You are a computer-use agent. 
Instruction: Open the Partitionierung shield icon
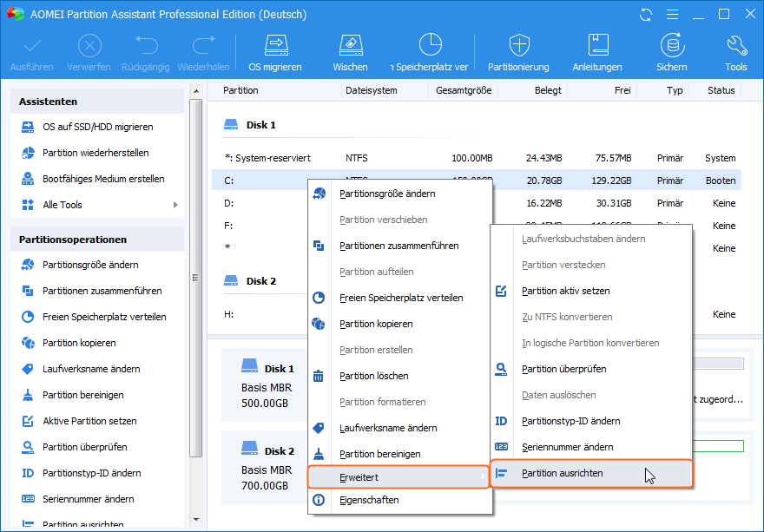pyautogui.click(x=519, y=45)
